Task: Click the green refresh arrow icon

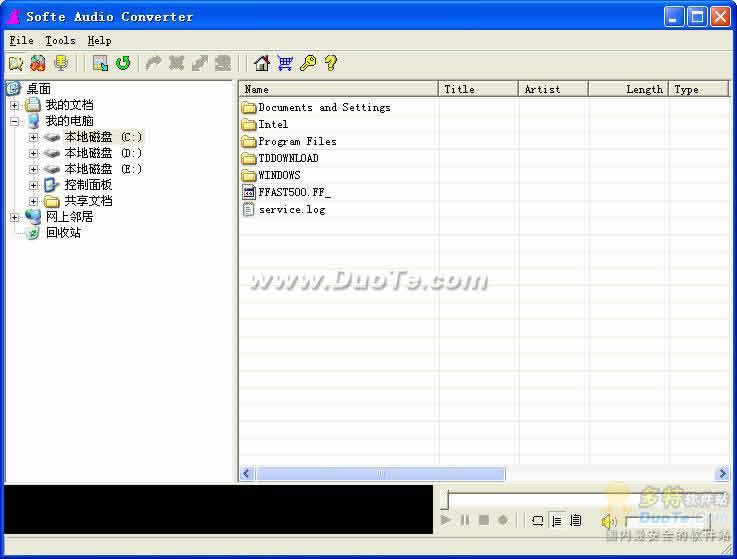Action: [123, 63]
